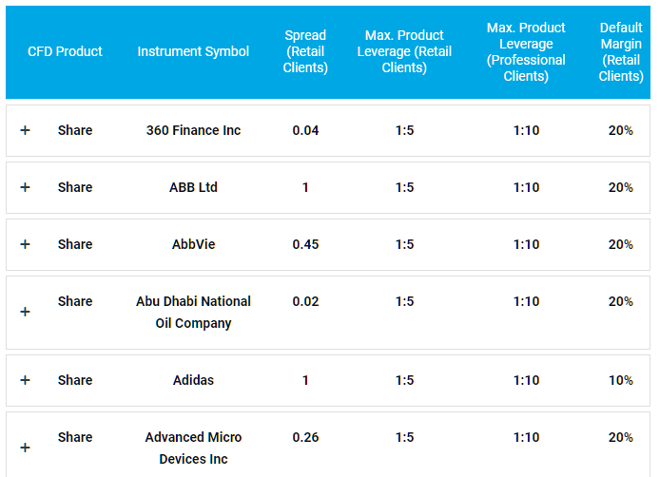Viewport: 660px width, 477px height.
Task: Select Abu Dhabi National Oil Company name
Action: click(193, 312)
